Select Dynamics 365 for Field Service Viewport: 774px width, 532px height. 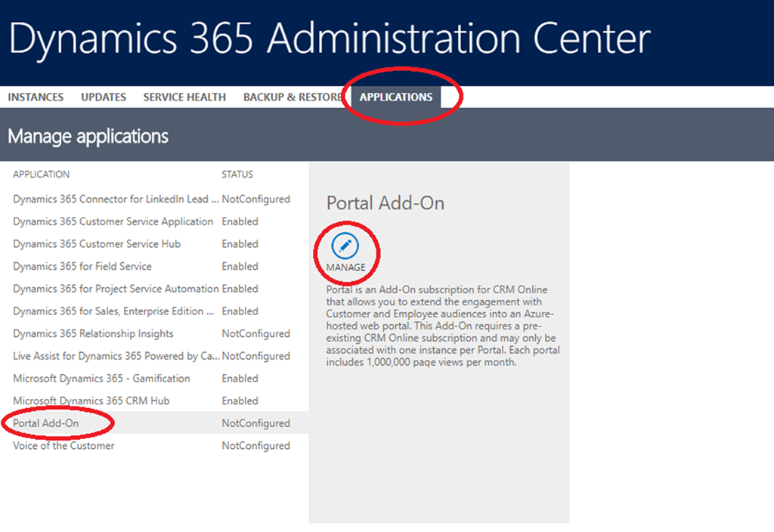82,266
